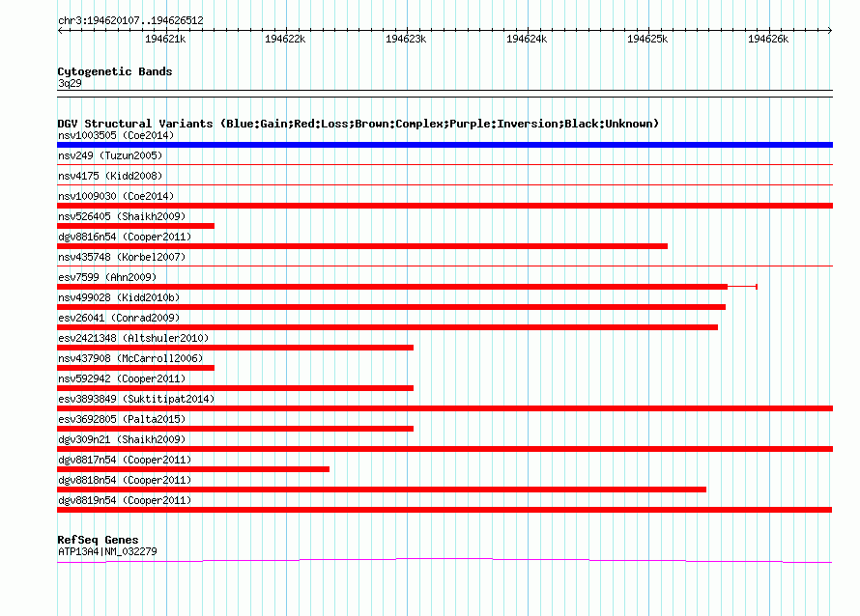Click the short red bar under nsv526405

click(x=135, y=226)
